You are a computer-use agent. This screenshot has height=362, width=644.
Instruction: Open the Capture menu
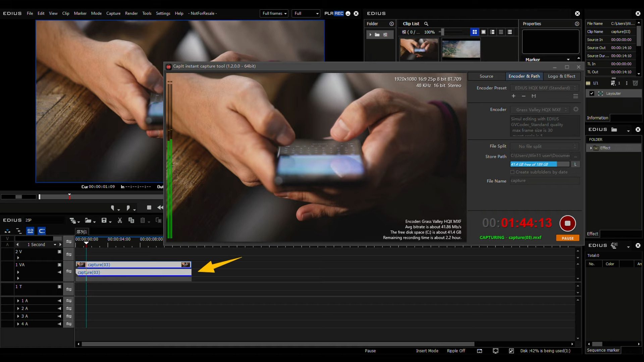[x=113, y=13]
